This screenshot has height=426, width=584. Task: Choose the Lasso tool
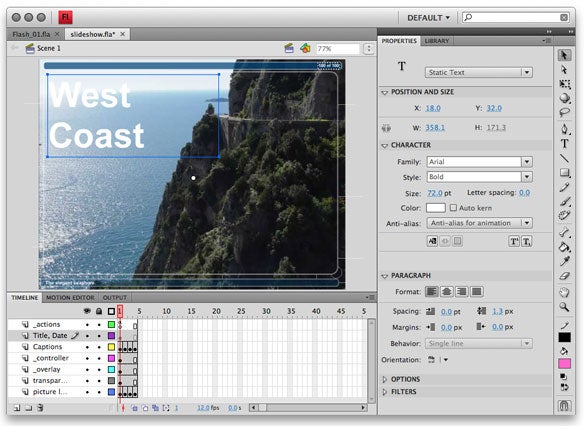pyautogui.click(x=564, y=112)
